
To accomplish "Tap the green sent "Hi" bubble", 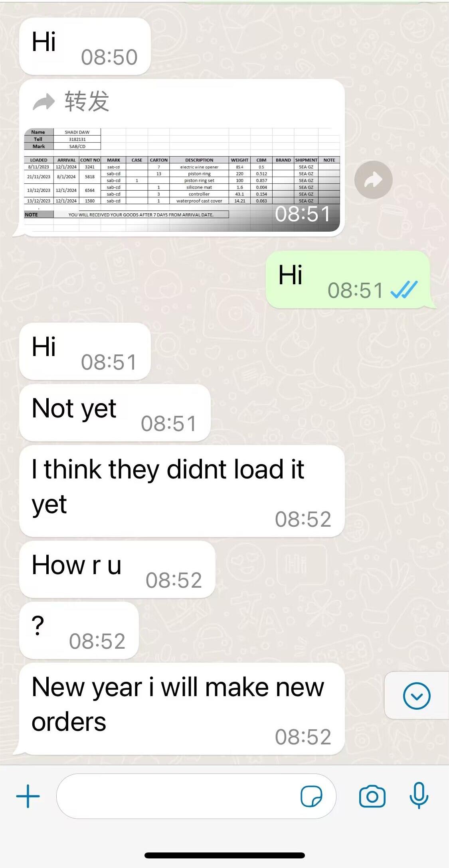I will click(x=348, y=279).
